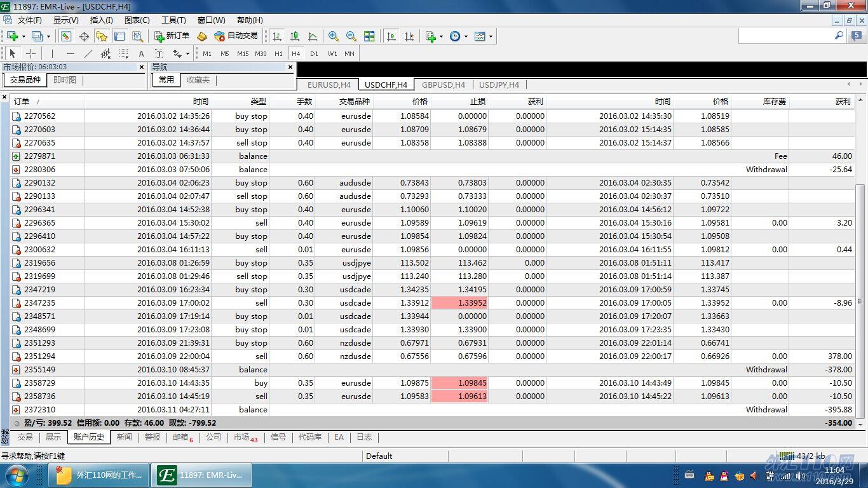
Task: Open the Strategy Tester magnifier icon
Action: click(137, 36)
